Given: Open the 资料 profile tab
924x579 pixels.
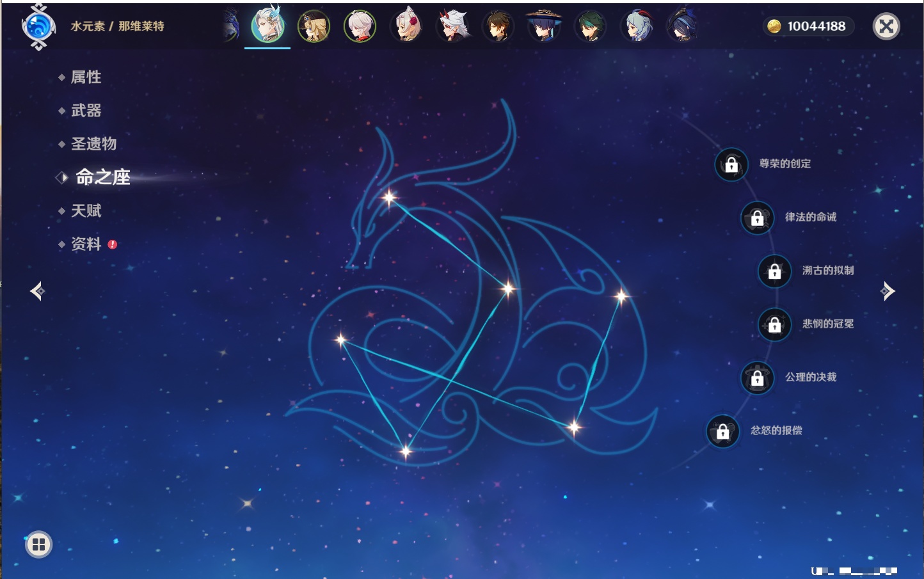Looking at the screenshot, I should pyautogui.click(x=86, y=244).
